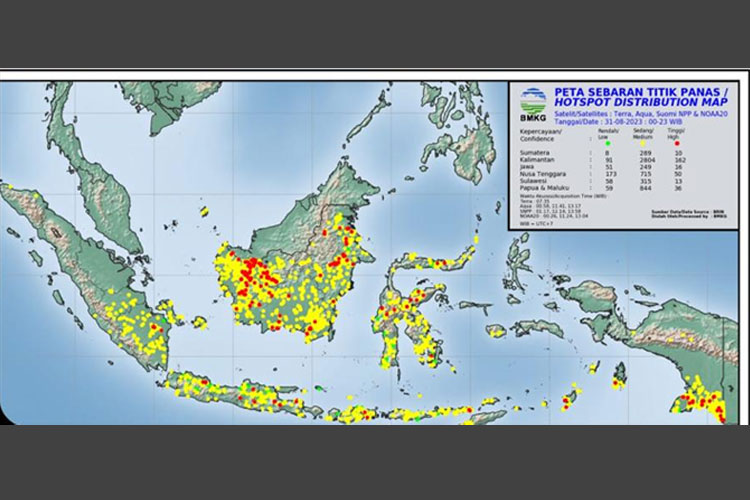Viewport: 750px width, 500px height.
Task: Click the Kepercayaan/Confidence label
Action: pos(541,135)
